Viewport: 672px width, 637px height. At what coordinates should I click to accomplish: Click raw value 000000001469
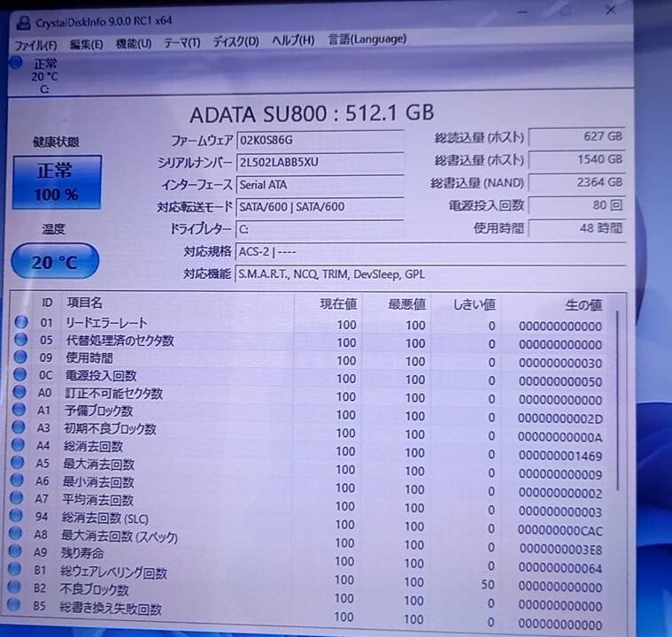pyautogui.click(x=560, y=456)
